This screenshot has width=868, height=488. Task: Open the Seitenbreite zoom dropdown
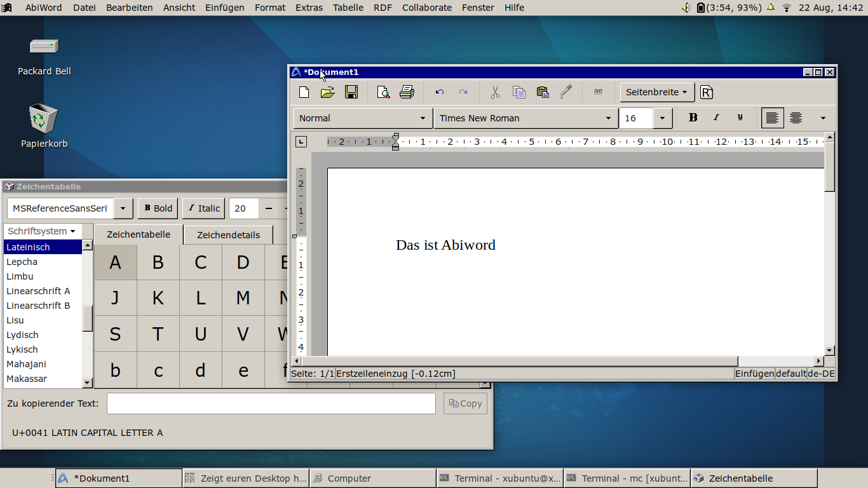(x=657, y=92)
